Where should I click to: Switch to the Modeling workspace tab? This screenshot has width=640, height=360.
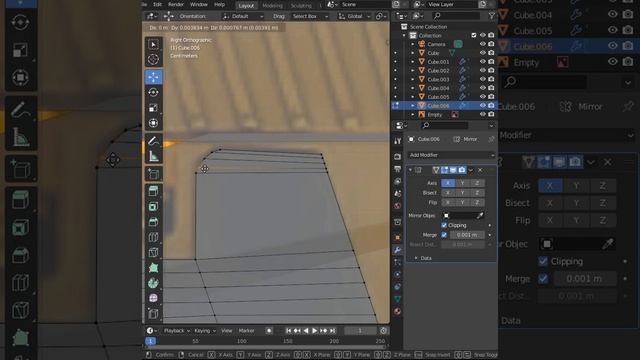click(x=272, y=6)
